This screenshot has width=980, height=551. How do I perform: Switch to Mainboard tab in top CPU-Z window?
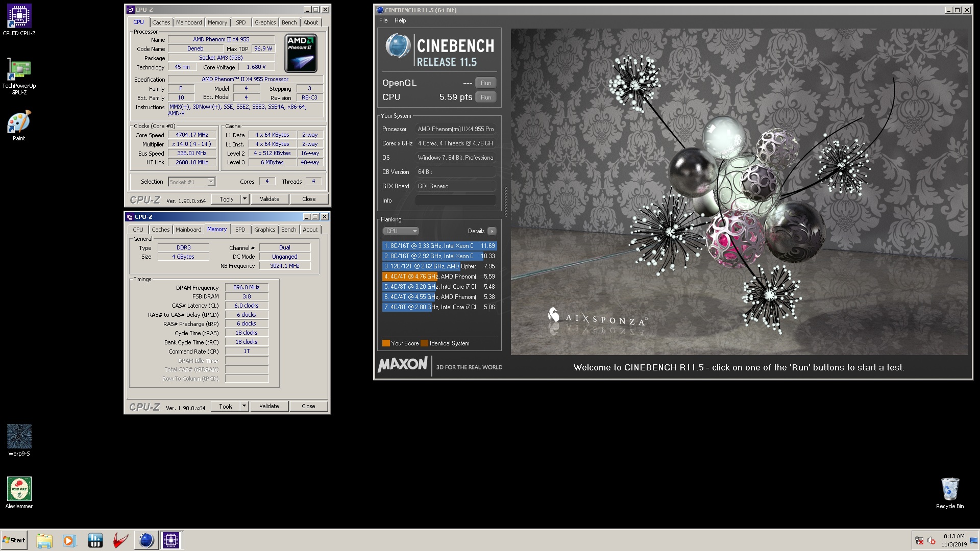tap(189, 22)
